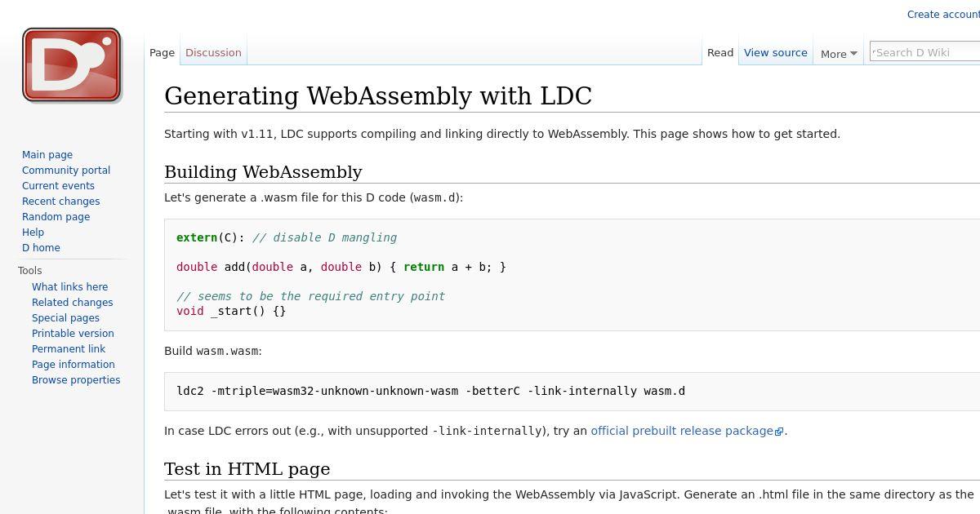Click the external-link icon after release package

pos(779,432)
